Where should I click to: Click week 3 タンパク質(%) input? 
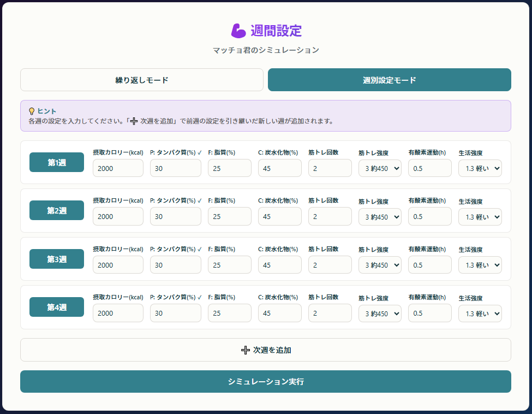[x=176, y=264]
